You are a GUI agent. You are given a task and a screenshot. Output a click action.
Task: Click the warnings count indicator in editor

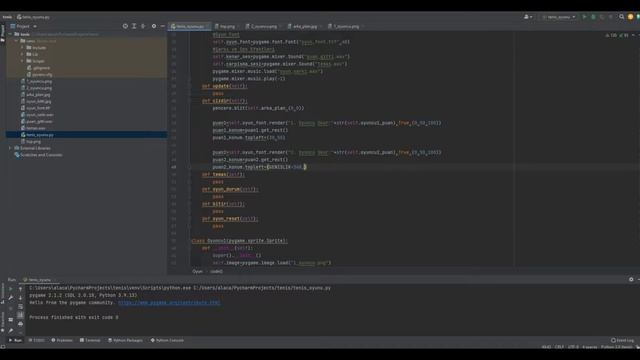(611, 36)
